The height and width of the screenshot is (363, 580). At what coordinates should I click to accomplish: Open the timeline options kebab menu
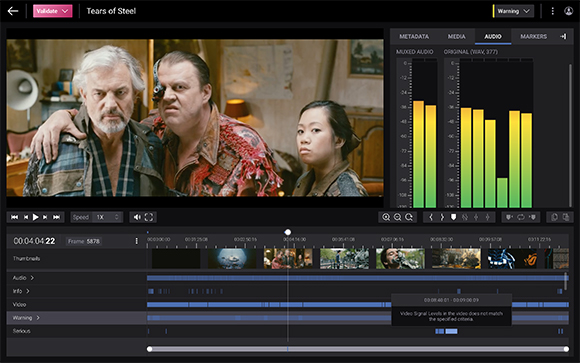pos(136,241)
